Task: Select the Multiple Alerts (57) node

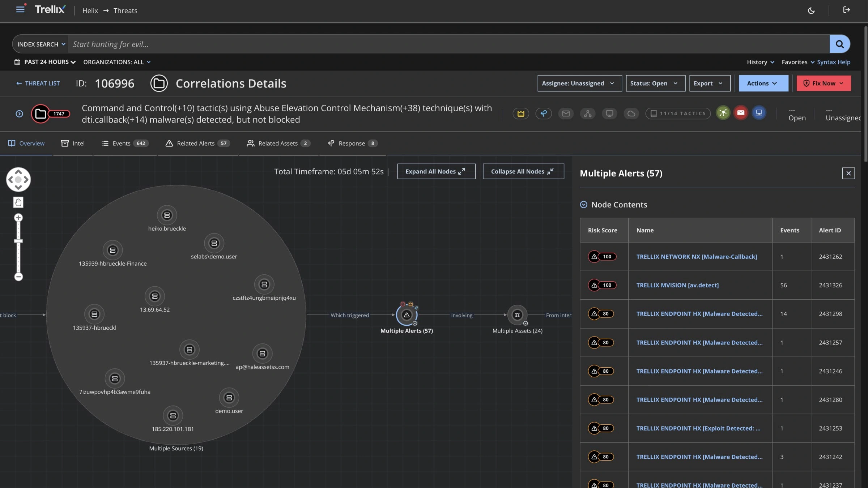Action: click(407, 315)
